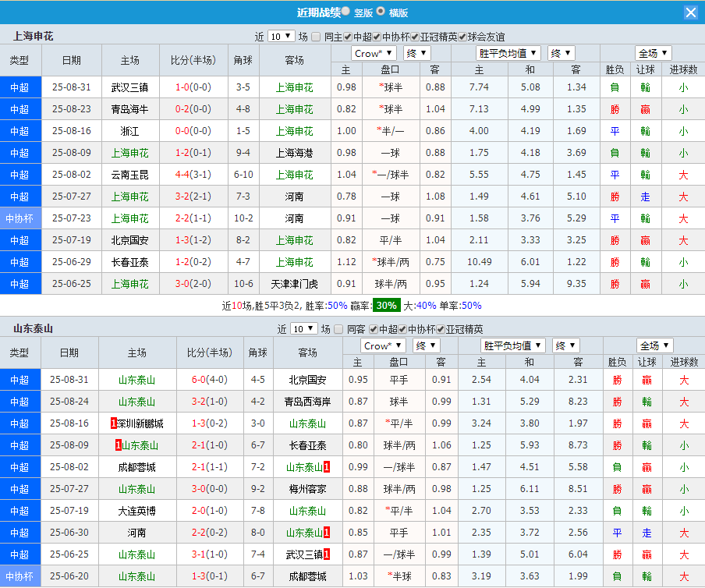Click the 走 indicator on the 25-07-27 河南 row

point(646,197)
